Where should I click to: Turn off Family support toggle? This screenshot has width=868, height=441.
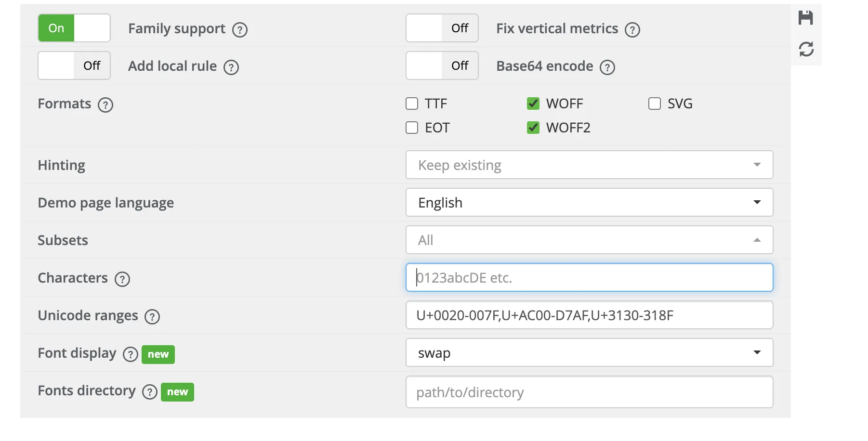pos(74,28)
